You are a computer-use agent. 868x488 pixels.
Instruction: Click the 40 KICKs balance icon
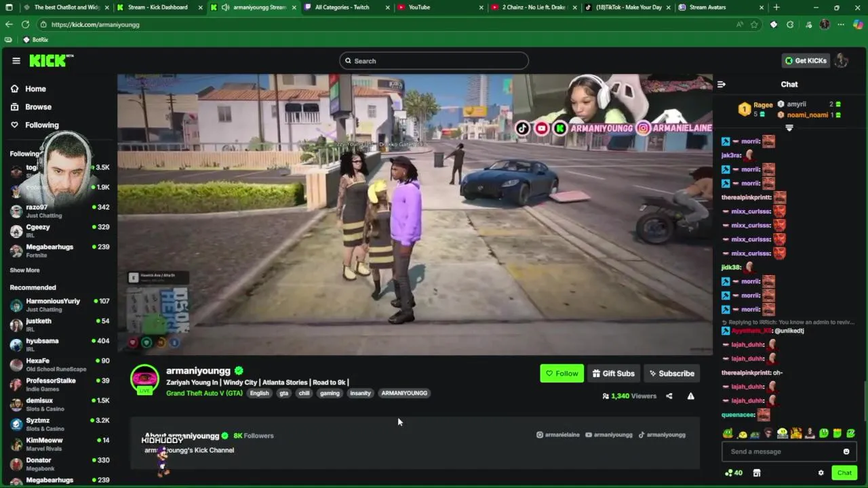[734, 473]
